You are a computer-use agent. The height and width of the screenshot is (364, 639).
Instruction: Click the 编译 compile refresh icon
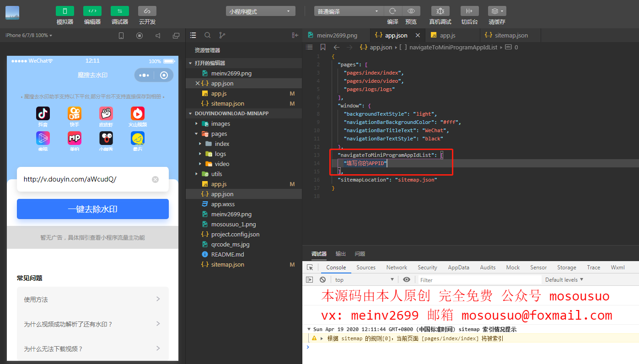392,11
